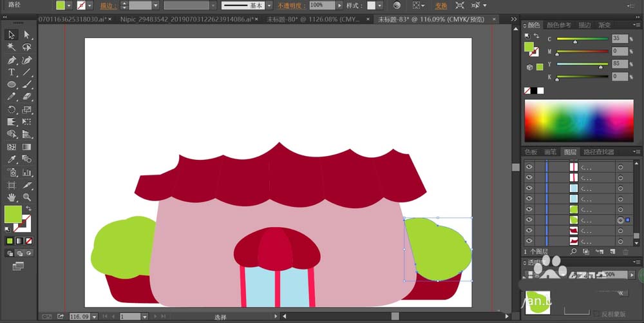The image size is (644, 323).
Task: Select the Eyedropper tool
Action: tap(12, 159)
